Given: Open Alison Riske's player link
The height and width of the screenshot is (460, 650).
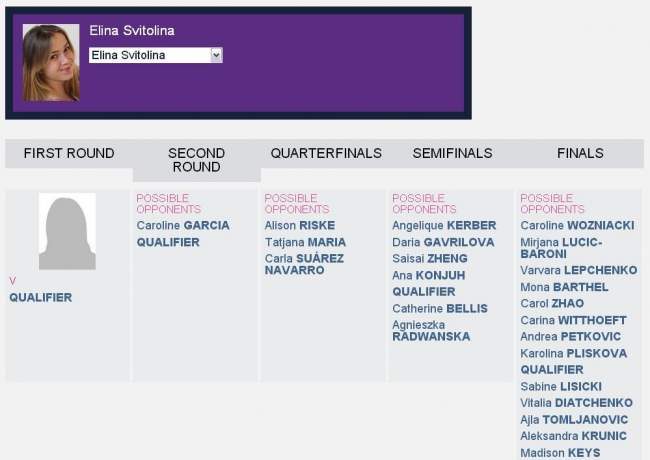Looking at the screenshot, I should point(300,226).
